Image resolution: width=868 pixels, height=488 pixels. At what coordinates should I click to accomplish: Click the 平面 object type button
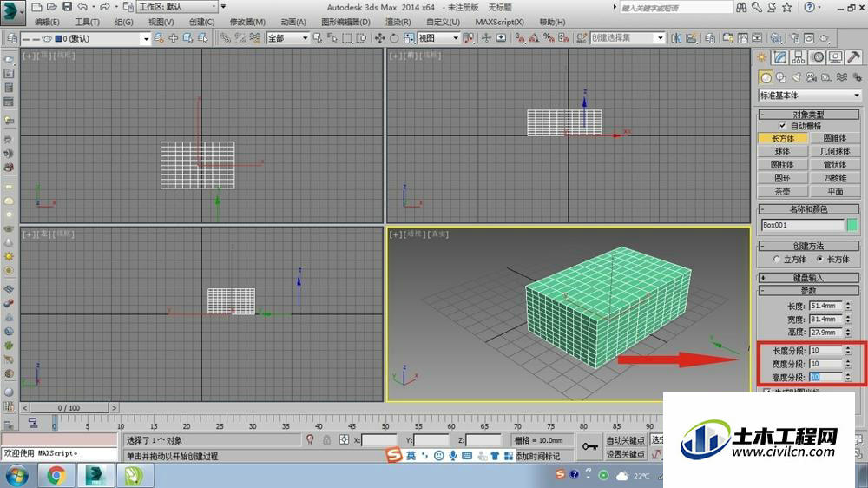pyautogui.click(x=835, y=191)
